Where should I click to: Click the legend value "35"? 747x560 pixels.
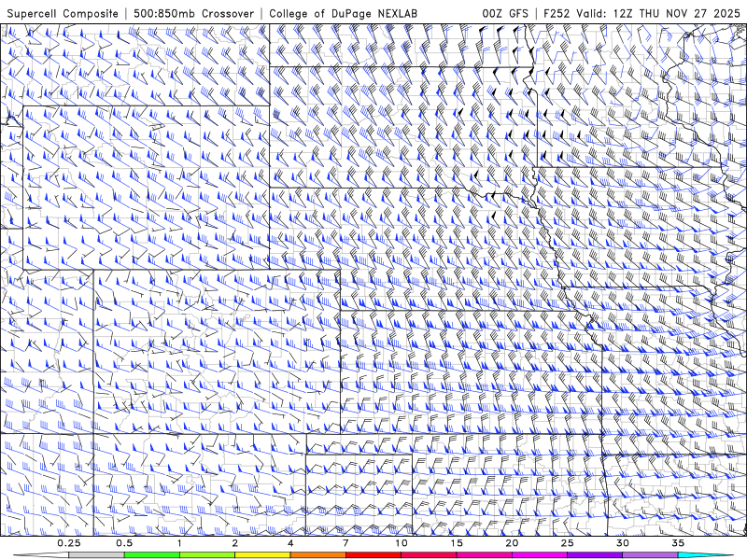[x=678, y=543]
